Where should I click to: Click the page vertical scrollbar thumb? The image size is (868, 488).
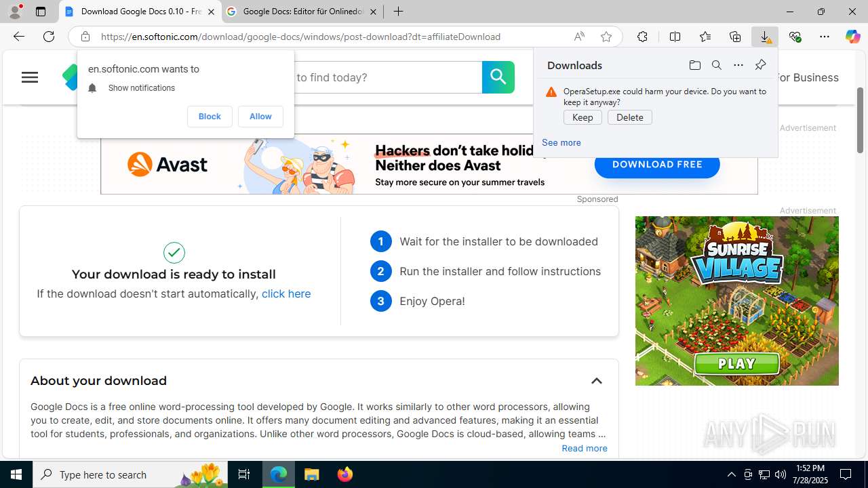pyautogui.click(x=860, y=121)
